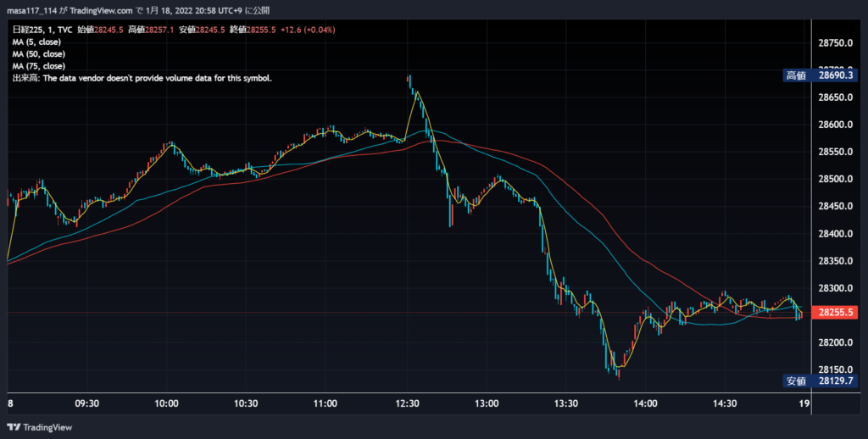Click the 19 date label on time axis

tap(804, 403)
